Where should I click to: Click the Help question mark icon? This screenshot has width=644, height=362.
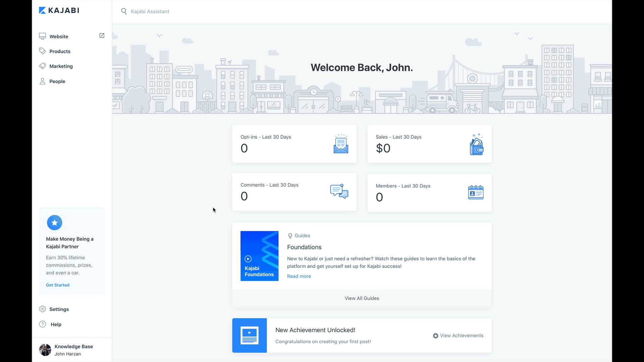pos(43,324)
